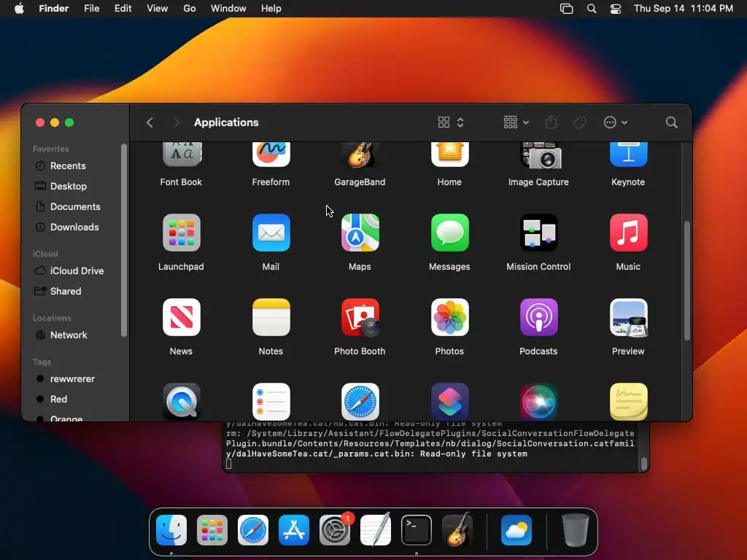
Task: Open the icon view switcher dropdown
Action: [x=451, y=122]
